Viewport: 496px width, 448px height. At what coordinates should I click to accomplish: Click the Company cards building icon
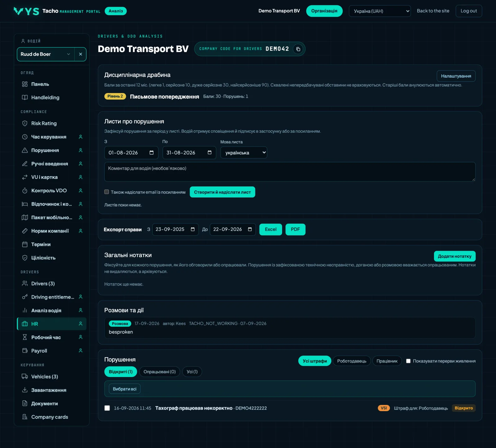(x=25, y=417)
